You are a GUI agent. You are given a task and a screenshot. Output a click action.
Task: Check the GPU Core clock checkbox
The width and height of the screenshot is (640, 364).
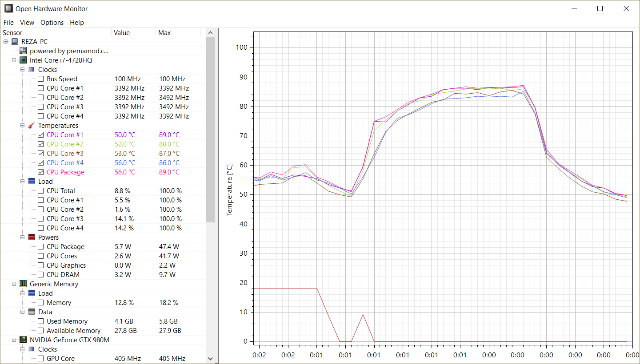41,358
